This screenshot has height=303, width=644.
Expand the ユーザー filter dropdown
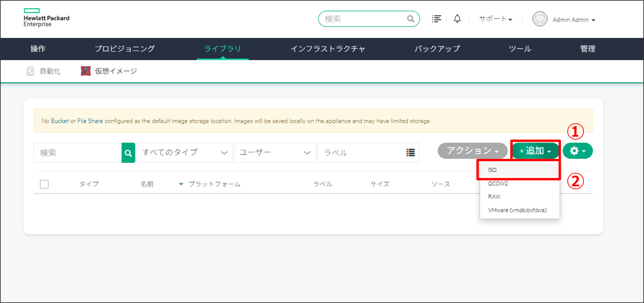(275, 153)
